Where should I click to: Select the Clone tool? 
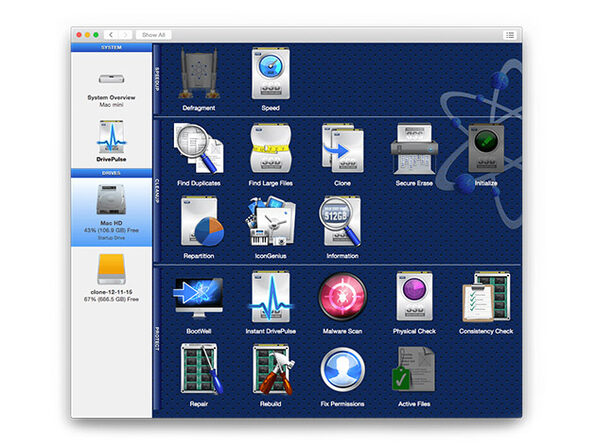(342, 154)
